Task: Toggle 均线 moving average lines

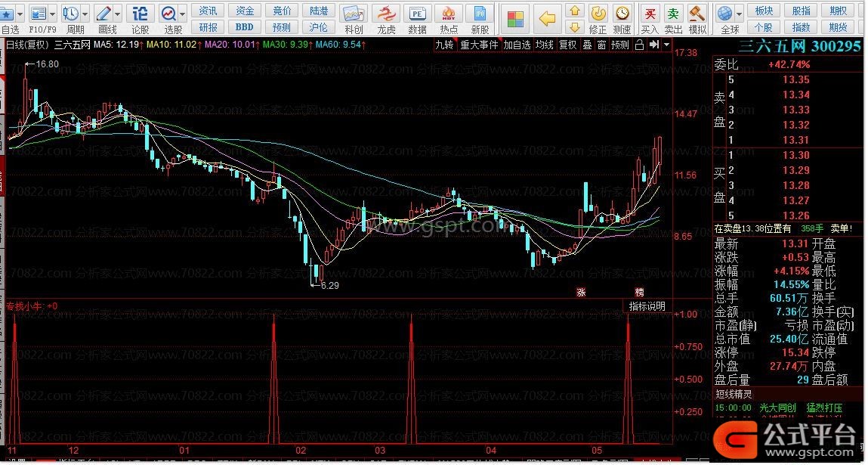Action: tap(544, 45)
